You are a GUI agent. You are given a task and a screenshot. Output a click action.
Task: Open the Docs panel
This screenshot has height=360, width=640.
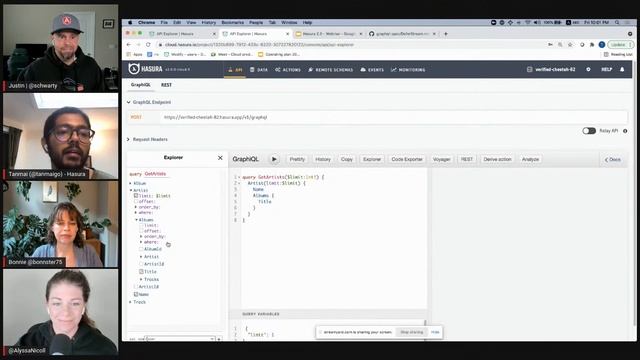click(x=613, y=160)
